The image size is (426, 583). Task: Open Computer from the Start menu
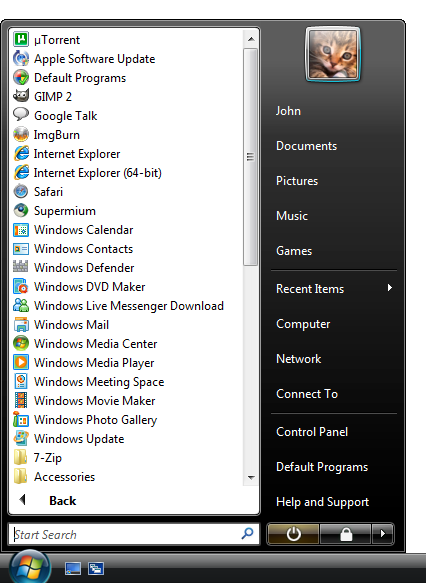(x=303, y=324)
